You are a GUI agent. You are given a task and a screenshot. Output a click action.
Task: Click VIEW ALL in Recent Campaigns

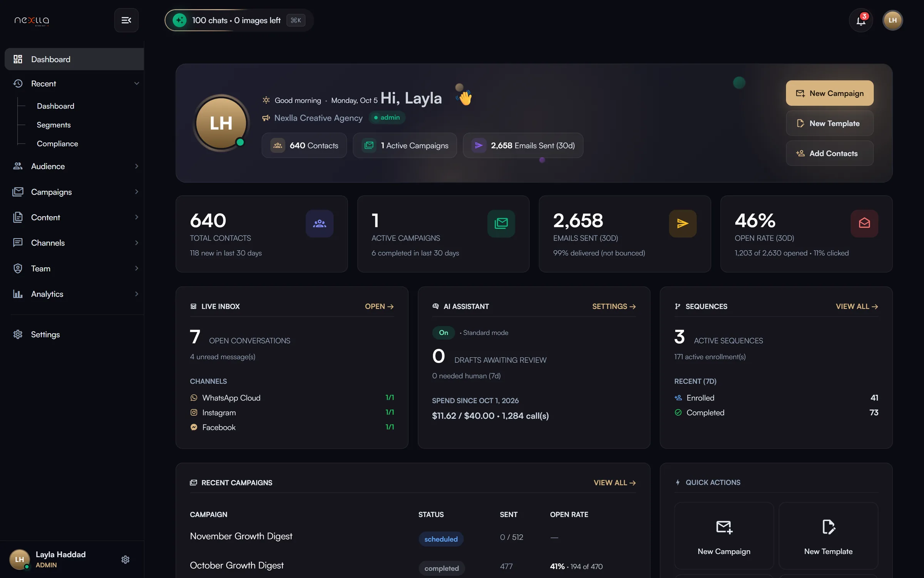[614, 482]
